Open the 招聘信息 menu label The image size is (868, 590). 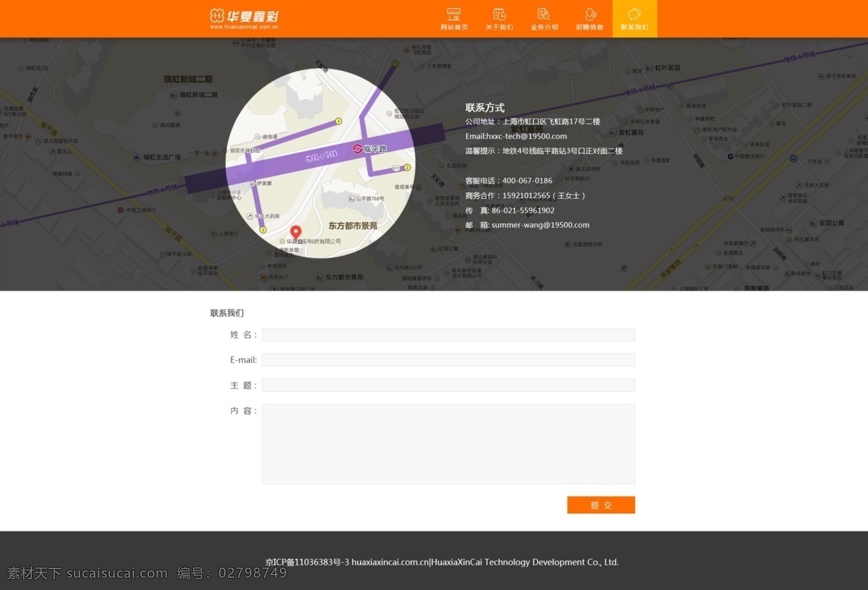590,27
